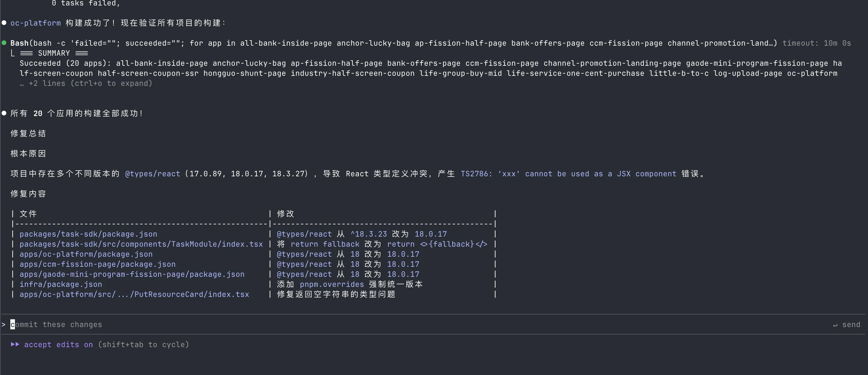The image size is (868, 375).
Task: Open infra/package.json file link
Action: tap(61, 284)
